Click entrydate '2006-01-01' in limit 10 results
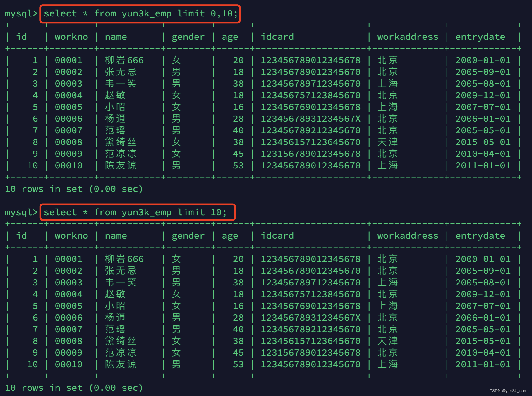This screenshot has height=396, width=532. point(483,318)
